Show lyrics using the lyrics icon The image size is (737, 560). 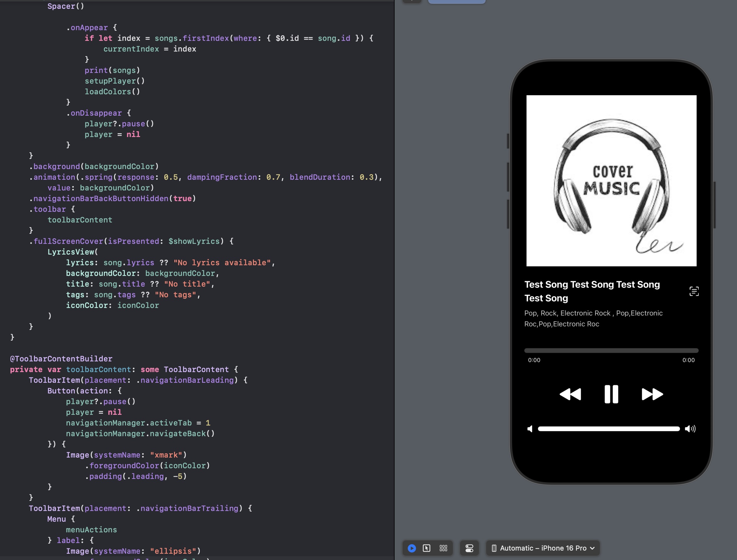pos(694,291)
